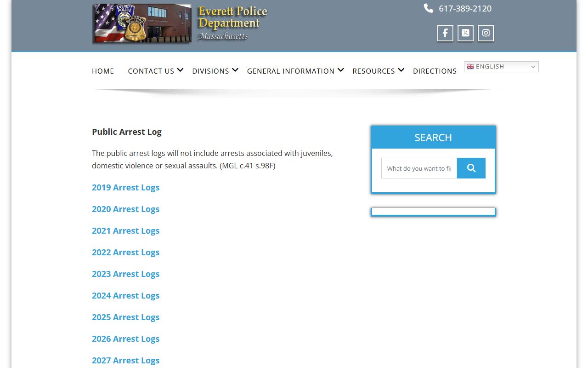Expand the Resources menu chevron
Image resolution: width=588 pixels, height=368 pixels.
click(401, 70)
